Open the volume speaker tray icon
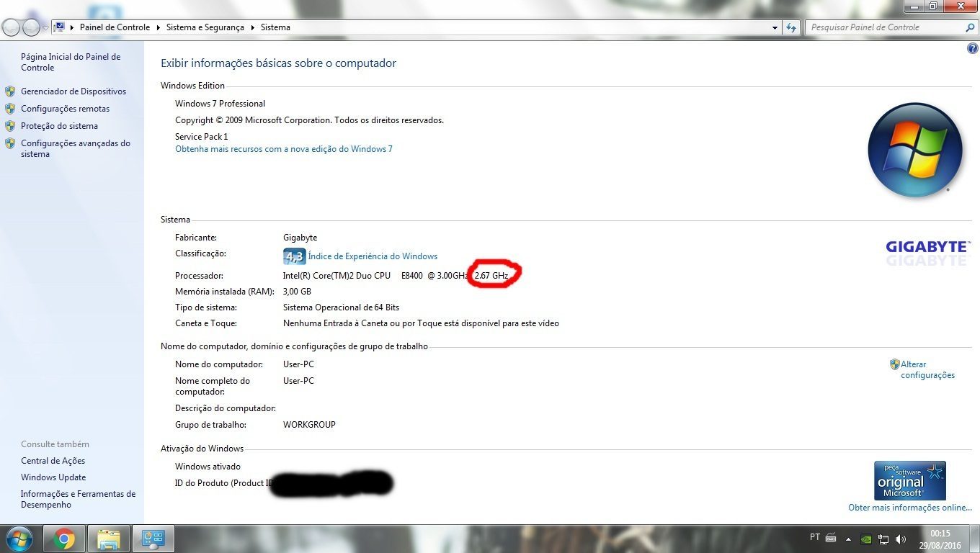980x553 pixels. point(901,539)
